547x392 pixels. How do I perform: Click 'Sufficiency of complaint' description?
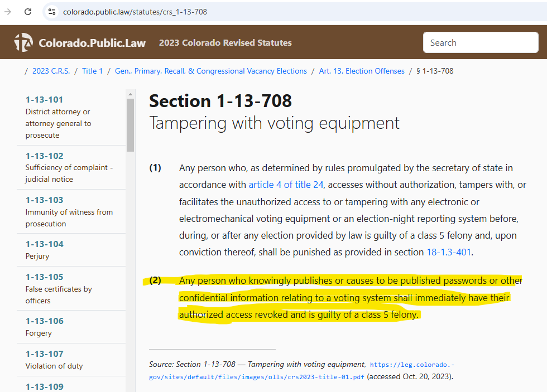click(69, 173)
